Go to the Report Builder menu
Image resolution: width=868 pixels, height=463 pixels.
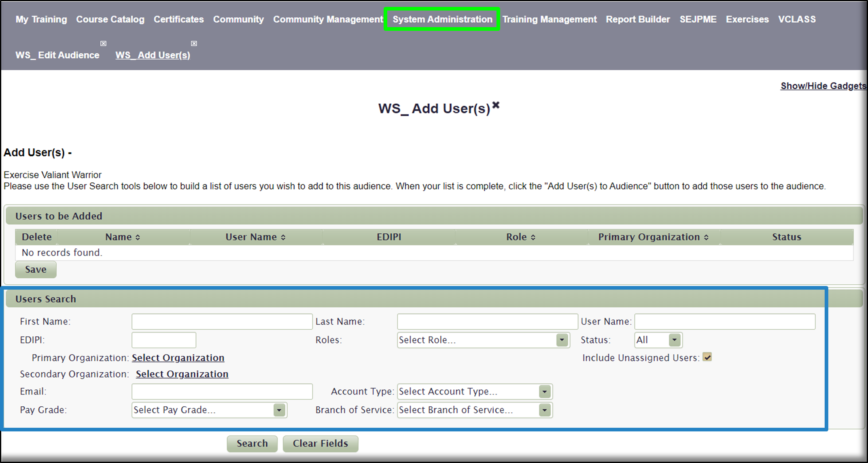pyautogui.click(x=638, y=19)
